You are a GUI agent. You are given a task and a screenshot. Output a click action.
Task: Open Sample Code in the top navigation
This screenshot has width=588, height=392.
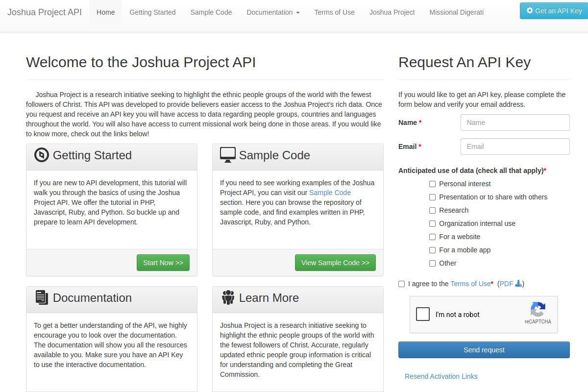click(211, 12)
